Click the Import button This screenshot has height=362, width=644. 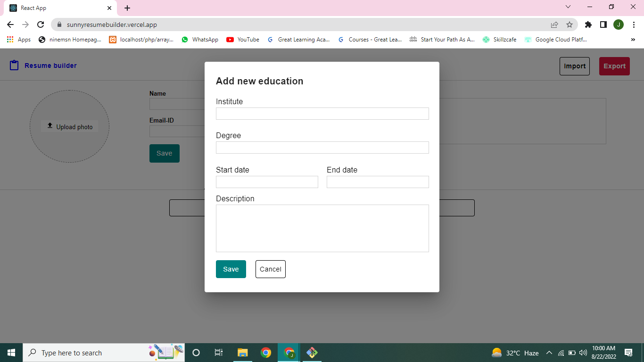[574, 66]
